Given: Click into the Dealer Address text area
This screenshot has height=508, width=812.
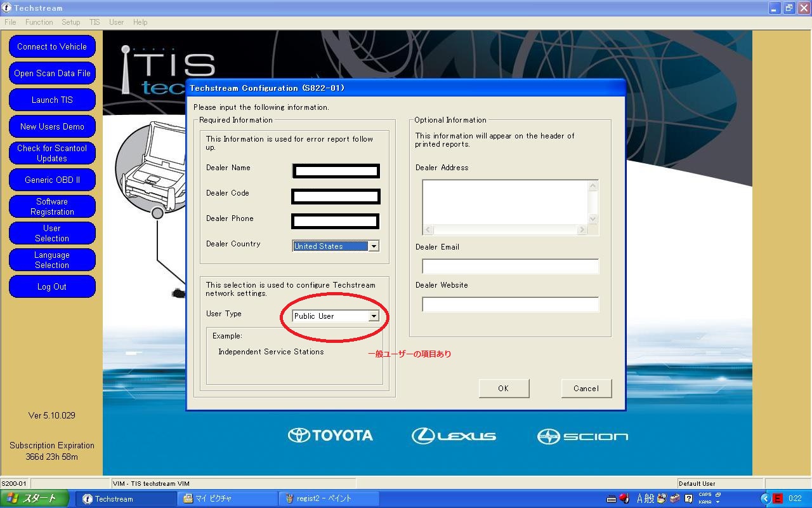Looking at the screenshot, I should 505,203.
